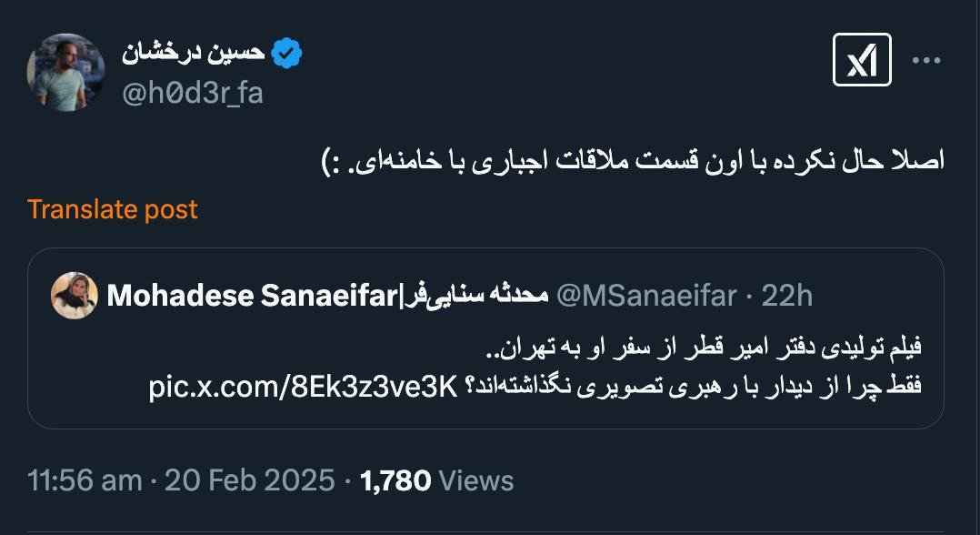Click Translate post

point(112,209)
